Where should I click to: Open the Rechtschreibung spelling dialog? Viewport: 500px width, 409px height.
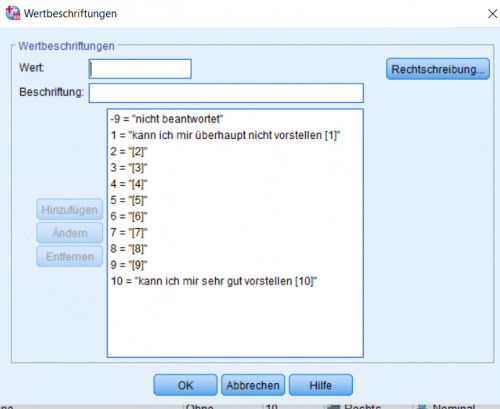[438, 69]
